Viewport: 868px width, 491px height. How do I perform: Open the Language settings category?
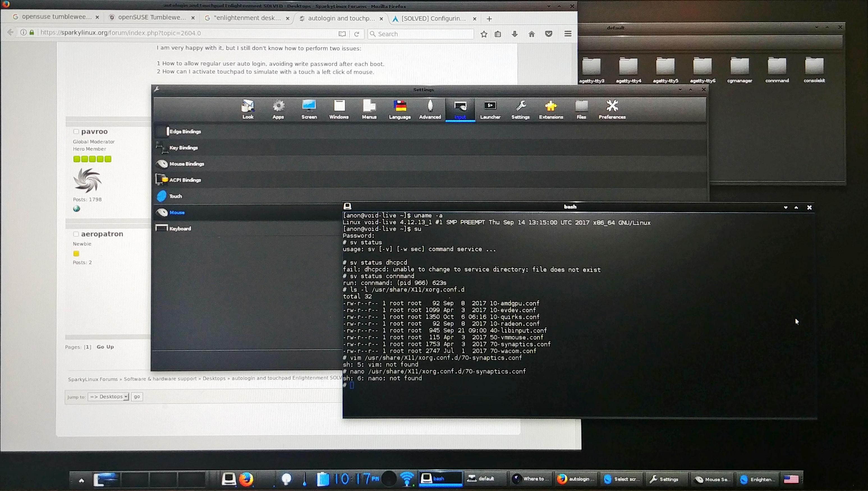[x=400, y=110]
